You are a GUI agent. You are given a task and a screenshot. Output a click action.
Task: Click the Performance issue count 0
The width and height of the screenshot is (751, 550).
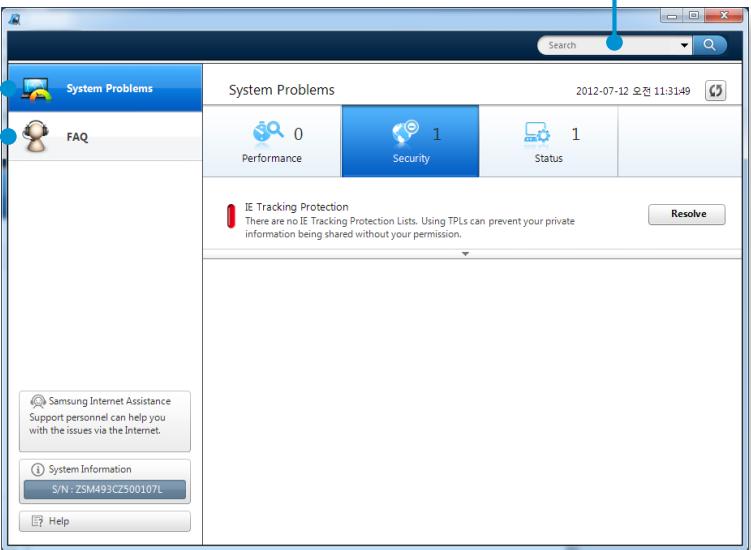tap(298, 134)
